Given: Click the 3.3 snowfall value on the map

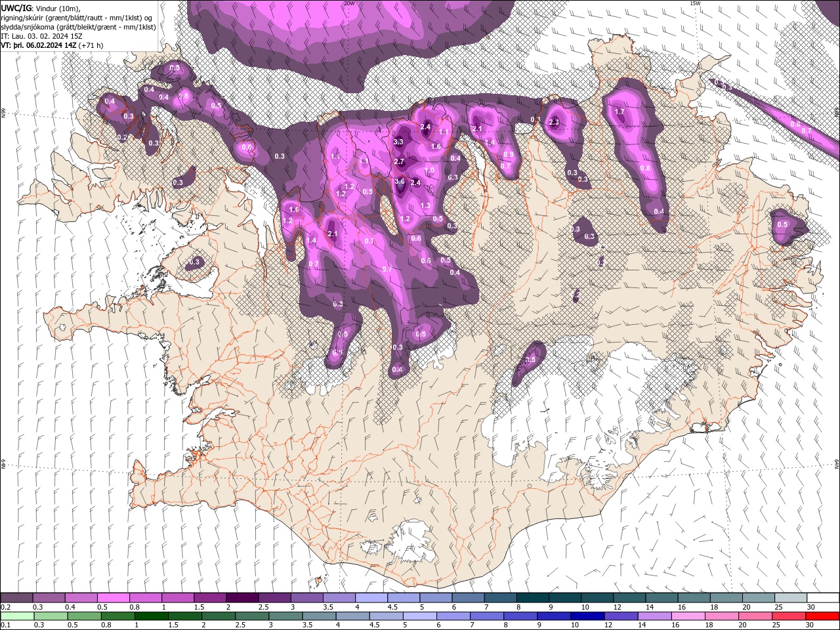Looking at the screenshot, I should 398,142.
